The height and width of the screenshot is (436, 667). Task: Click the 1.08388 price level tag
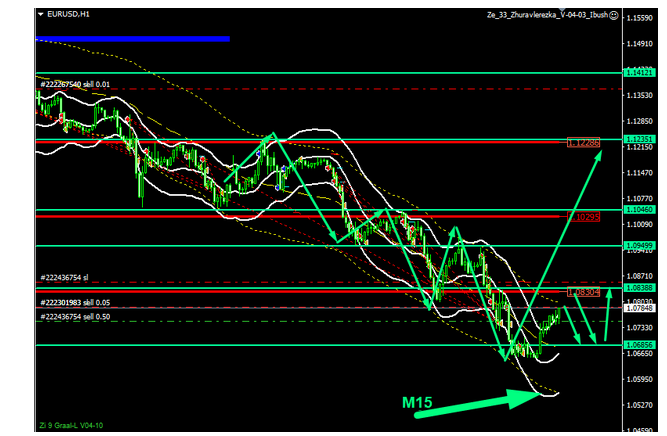tap(640, 287)
